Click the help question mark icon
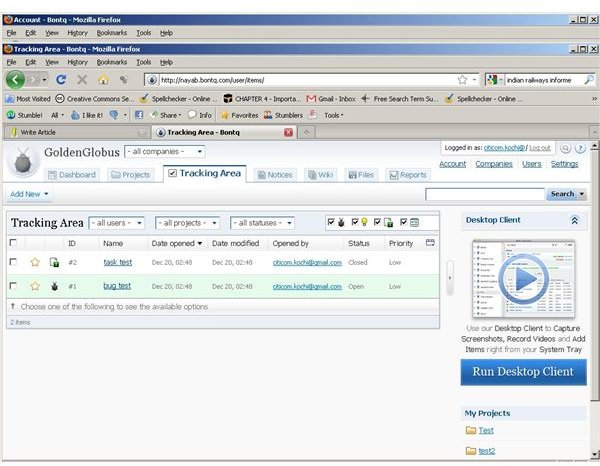 pyautogui.click(x=580, y=148)
